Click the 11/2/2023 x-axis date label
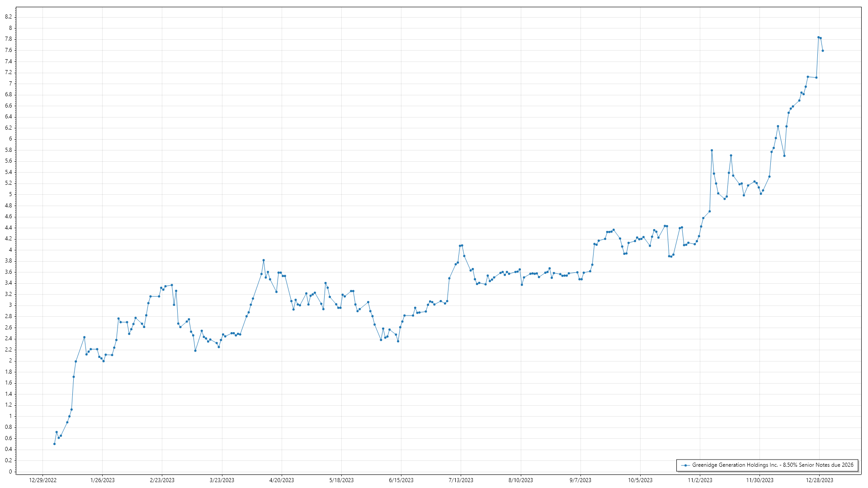Image resolution: width=868 pixels, height=488 pixels. 700,480
